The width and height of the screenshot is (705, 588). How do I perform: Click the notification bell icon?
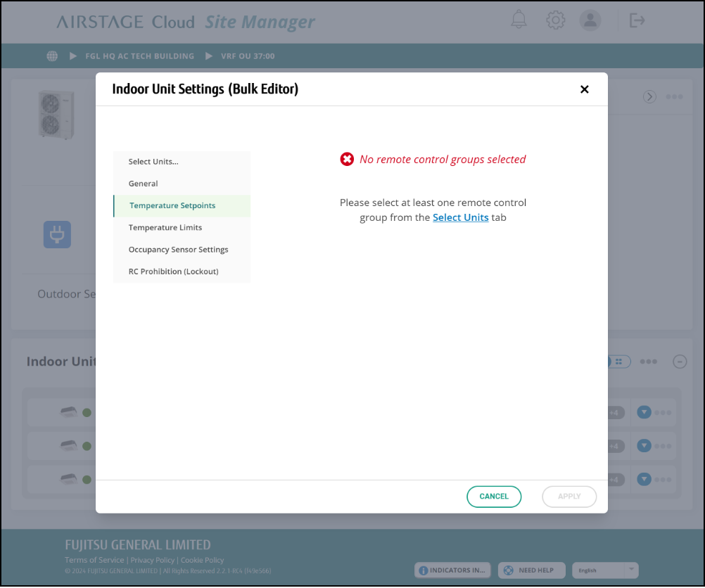(519, 20)
